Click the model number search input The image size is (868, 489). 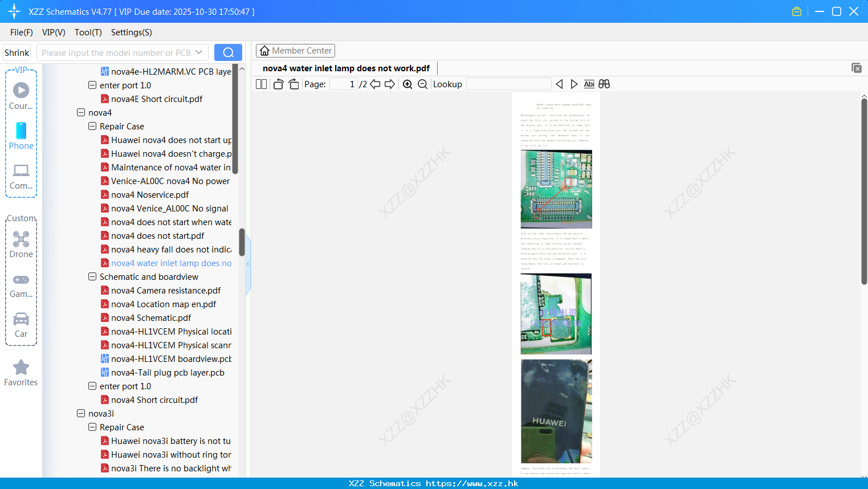(116, 52)
